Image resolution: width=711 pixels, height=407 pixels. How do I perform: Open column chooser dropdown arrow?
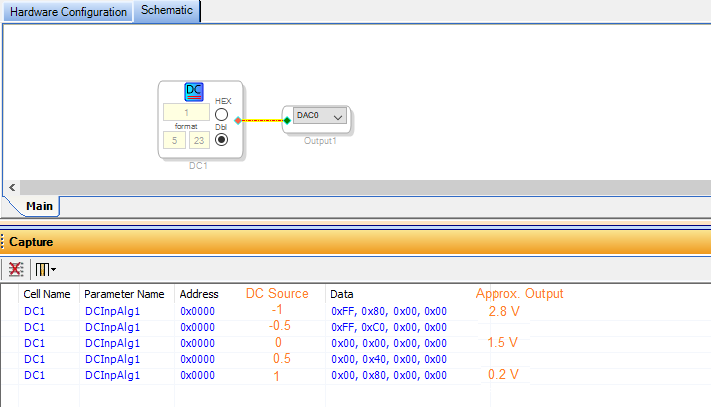54,270
